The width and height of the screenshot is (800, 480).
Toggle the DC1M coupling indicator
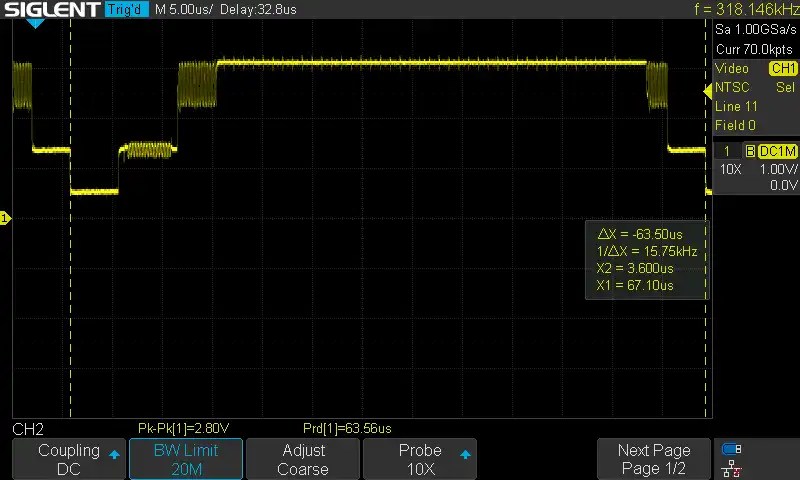(777, 151)
